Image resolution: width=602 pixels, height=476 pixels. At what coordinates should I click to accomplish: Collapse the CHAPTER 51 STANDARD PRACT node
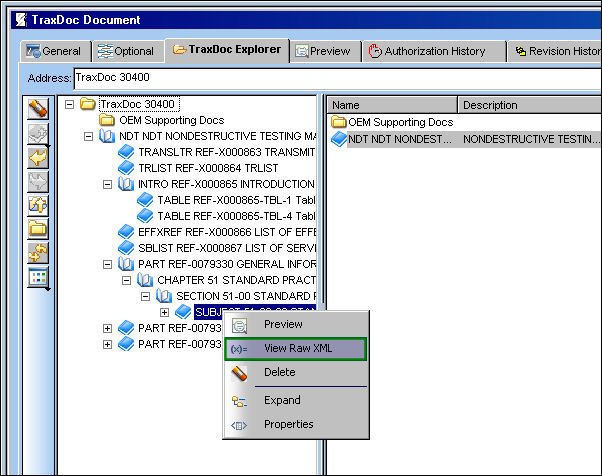[126, 280]
